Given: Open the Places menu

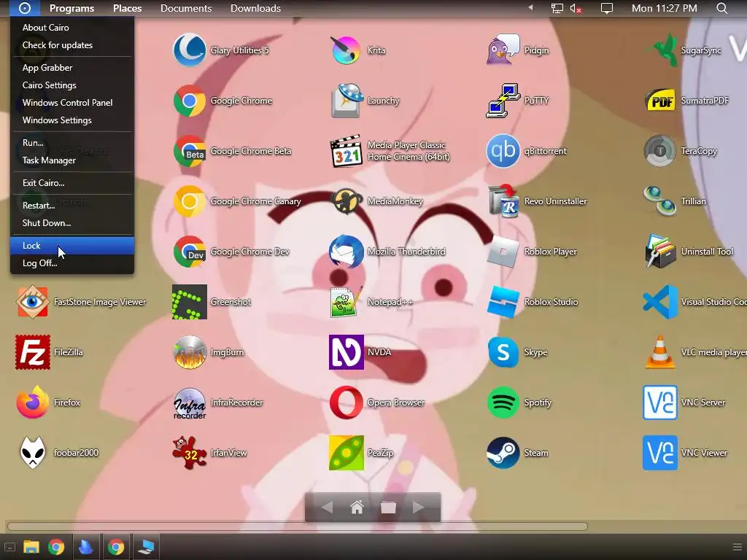Looking at the screenshot, I should pos(127,8).
